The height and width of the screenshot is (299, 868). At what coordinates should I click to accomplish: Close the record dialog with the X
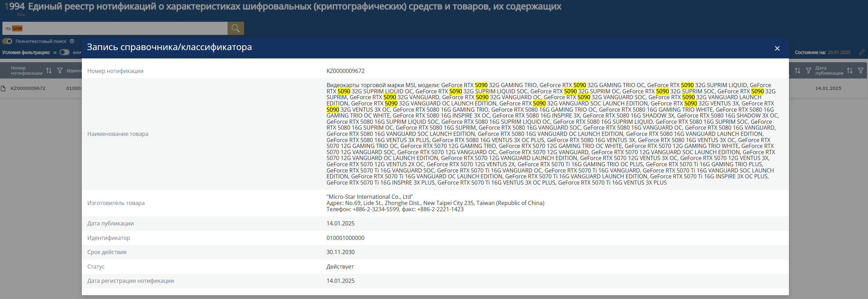[777, 48]
